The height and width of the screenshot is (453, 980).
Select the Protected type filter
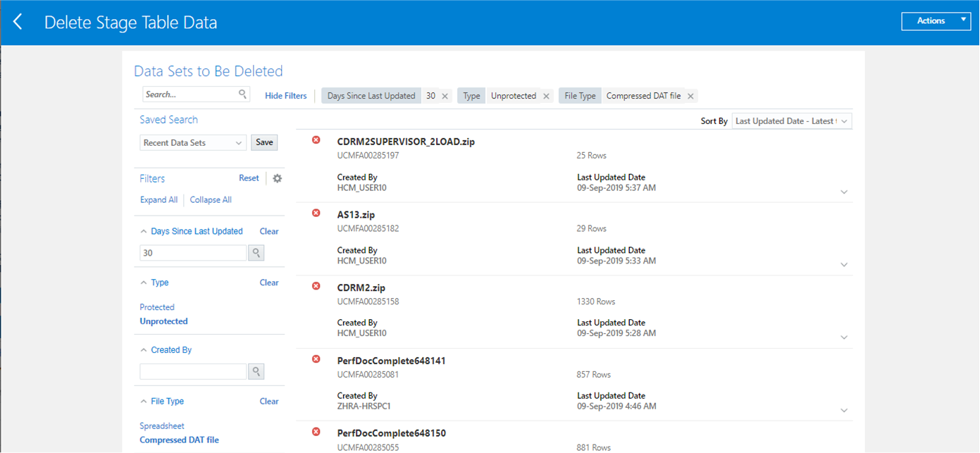click(x=157, y=307)
